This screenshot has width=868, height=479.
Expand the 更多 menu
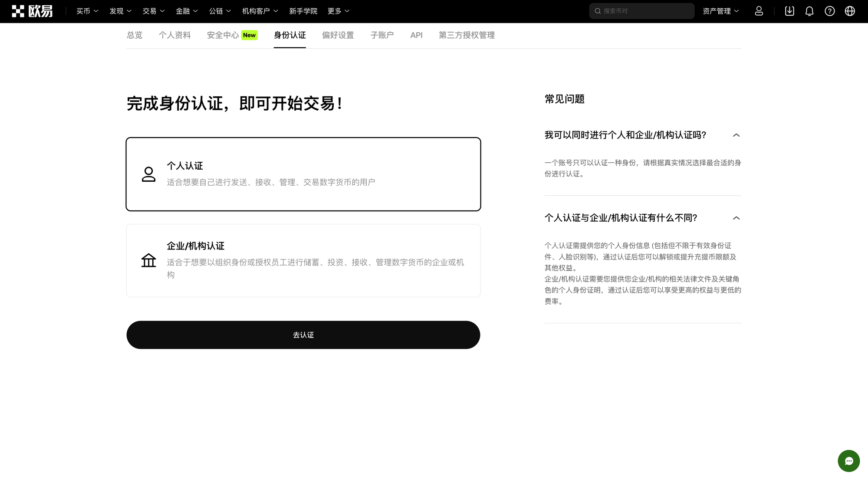[338, 11]
